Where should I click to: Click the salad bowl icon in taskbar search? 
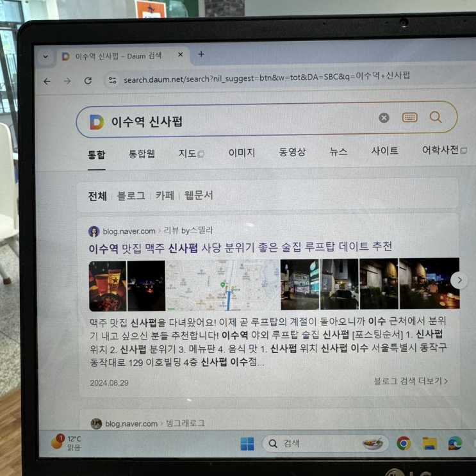373,443
